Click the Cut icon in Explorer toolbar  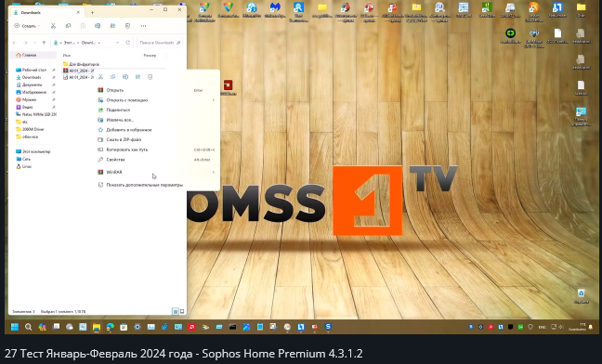(53, 26)
